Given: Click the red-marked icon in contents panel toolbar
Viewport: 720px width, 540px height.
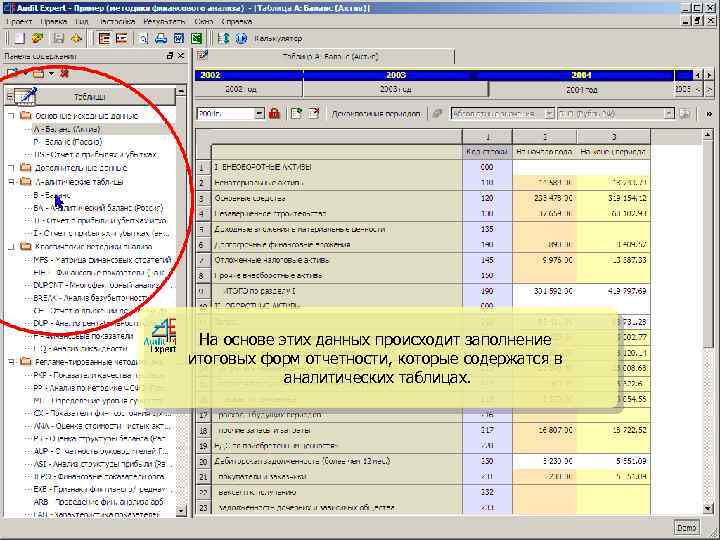Looking at the screenshot, I should [x=65, y=73].
